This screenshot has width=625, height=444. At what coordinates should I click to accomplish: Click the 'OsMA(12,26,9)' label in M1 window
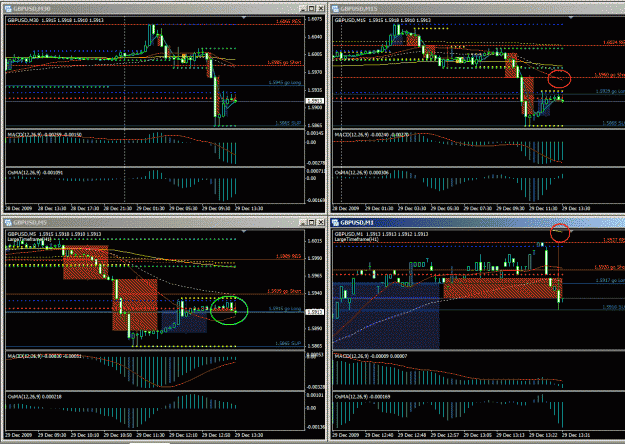(x=352, y=397)
